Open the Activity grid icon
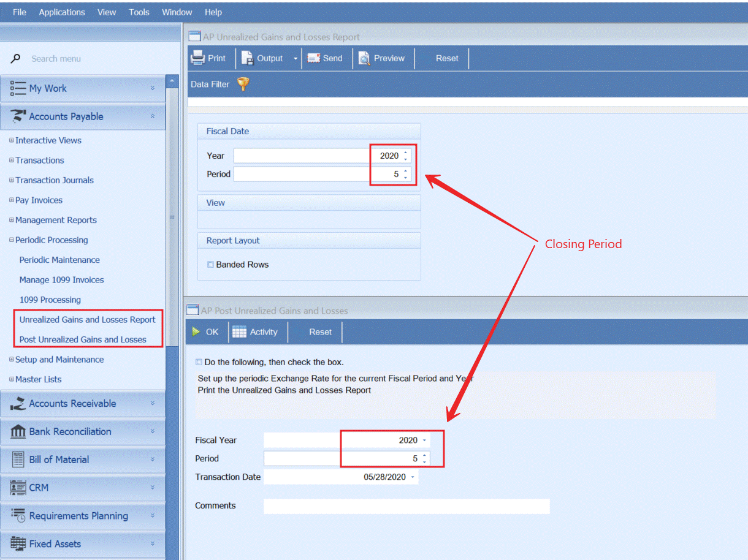This screenshot has width=748, height=560. coord(239,332)
